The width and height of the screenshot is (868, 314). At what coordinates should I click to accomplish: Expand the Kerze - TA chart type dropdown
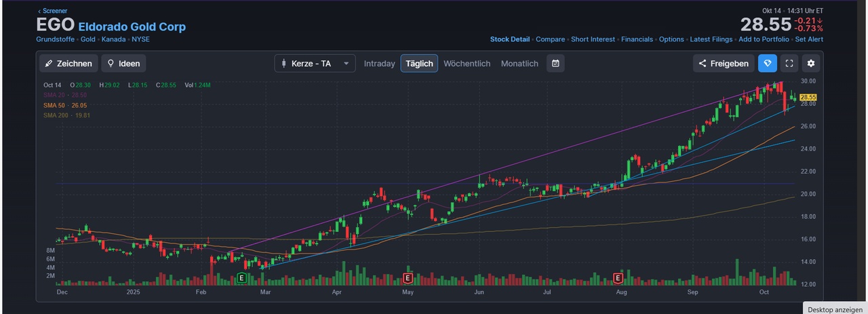[315, 63]
